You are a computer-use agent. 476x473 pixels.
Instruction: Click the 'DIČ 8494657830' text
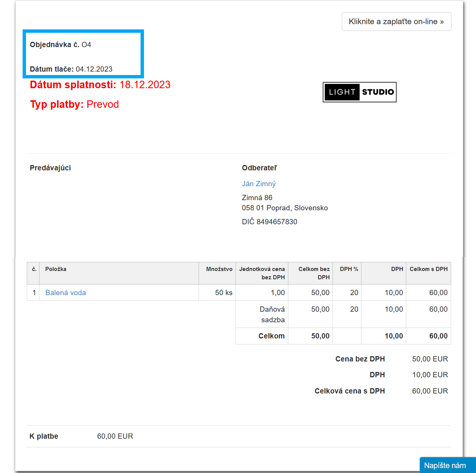click(x=269, y=222)
